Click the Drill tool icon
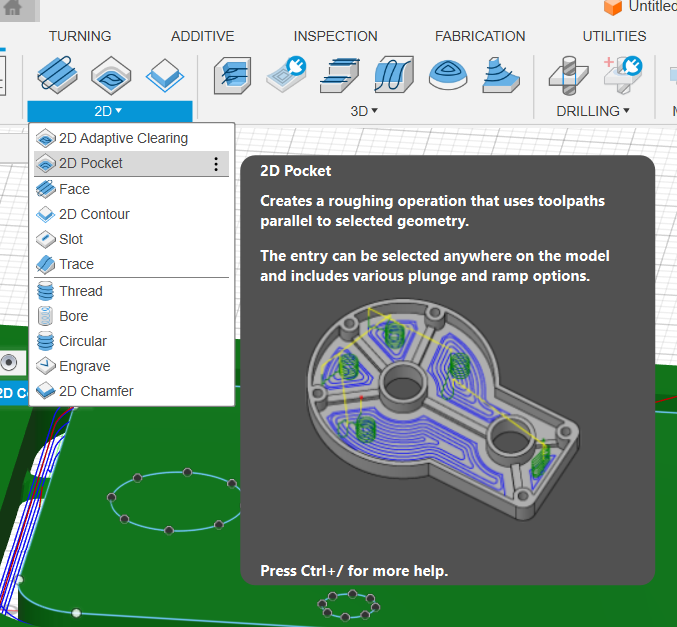The image size is (677, 627). tap(569, 76)
